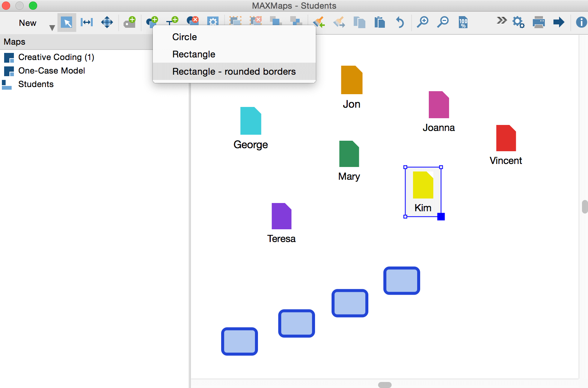Screen dimensions: 588x388
Task: Click the undo arrow icon
Action: tap(400, 23)
